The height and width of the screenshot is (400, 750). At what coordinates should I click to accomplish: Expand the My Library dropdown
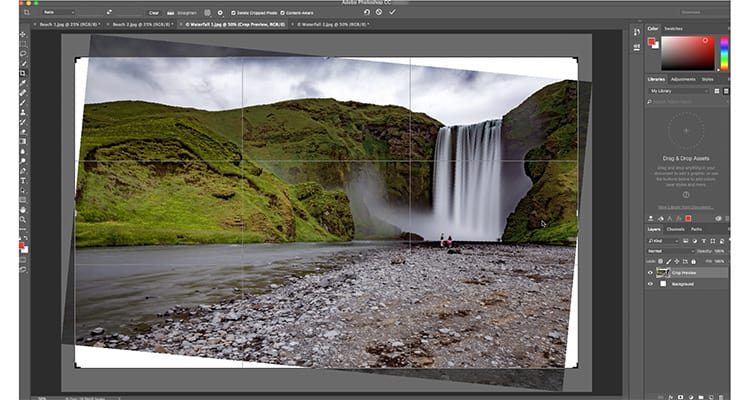(677, 90)
